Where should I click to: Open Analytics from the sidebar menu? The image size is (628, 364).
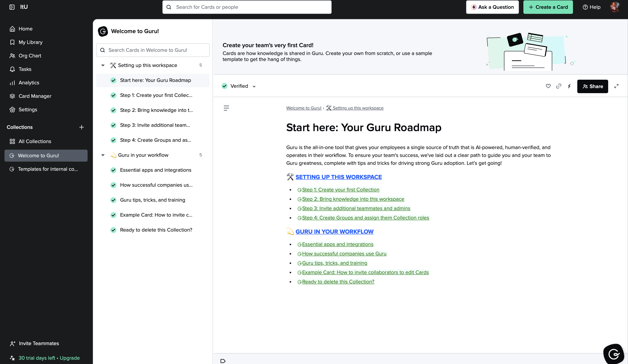[x=29, y=82]
